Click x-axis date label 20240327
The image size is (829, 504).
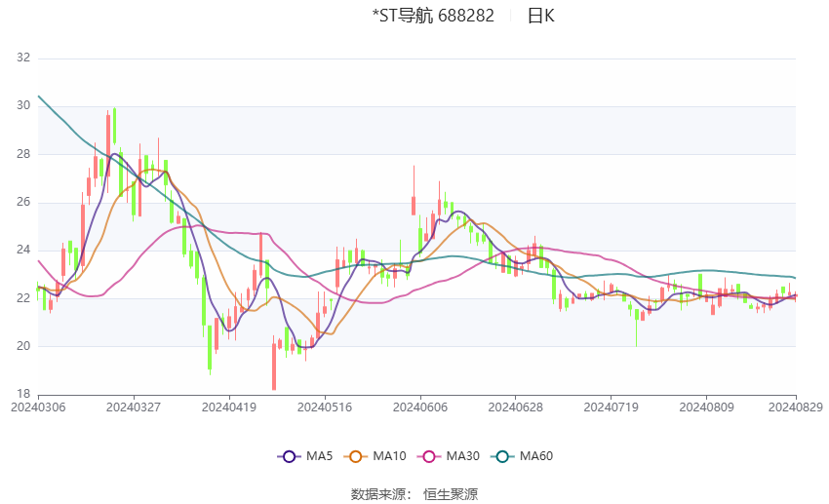[134, 407]
